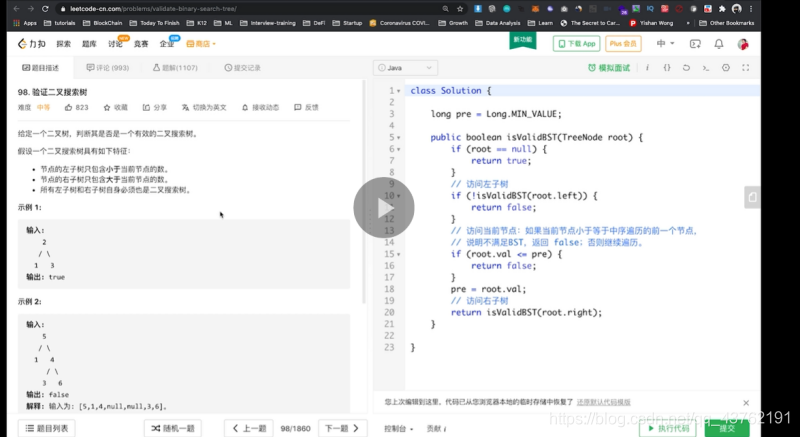Click the 随机一题 random problem button
800x437 pixels.
point(172,428)
